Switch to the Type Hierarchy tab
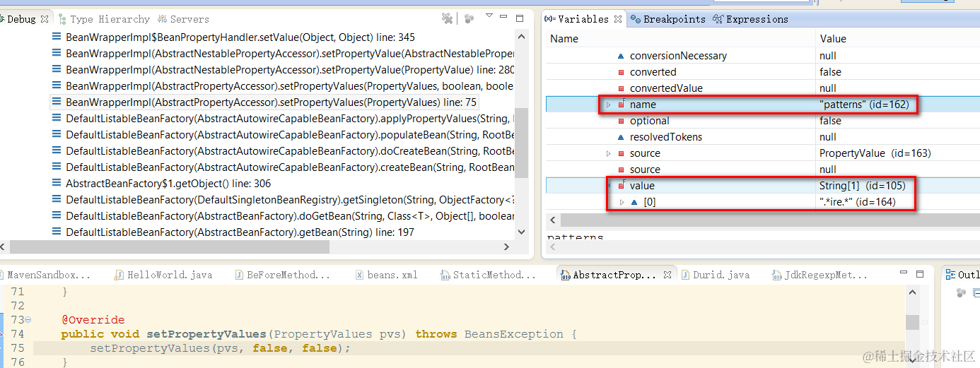Screen dimensions: 980x368 [x=105, y=19]
